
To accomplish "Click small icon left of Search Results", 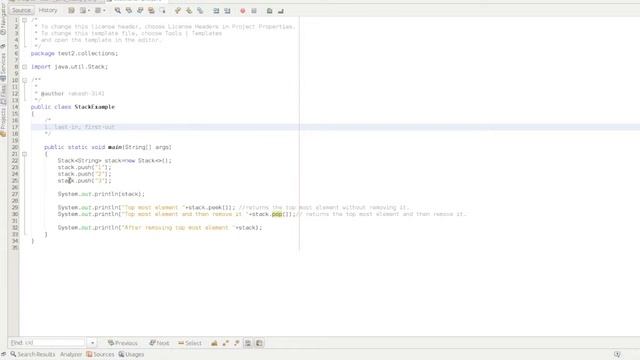I will pos(4,354).
